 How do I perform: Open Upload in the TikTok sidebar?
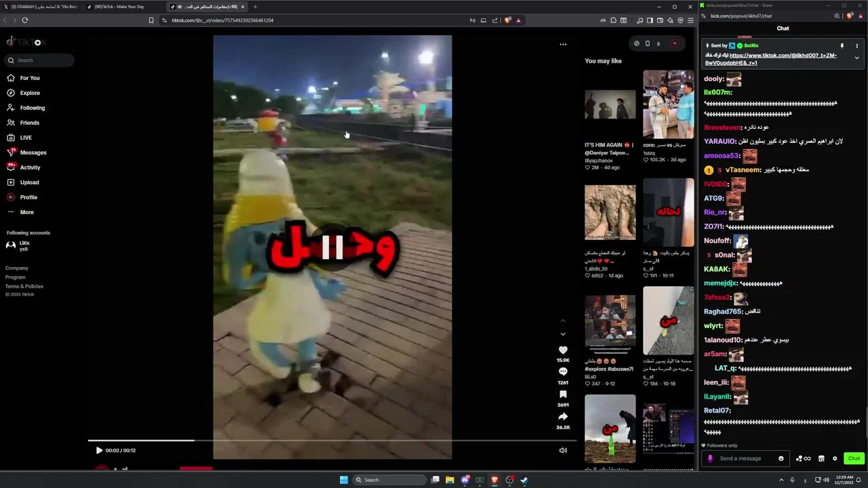point(29,182)
